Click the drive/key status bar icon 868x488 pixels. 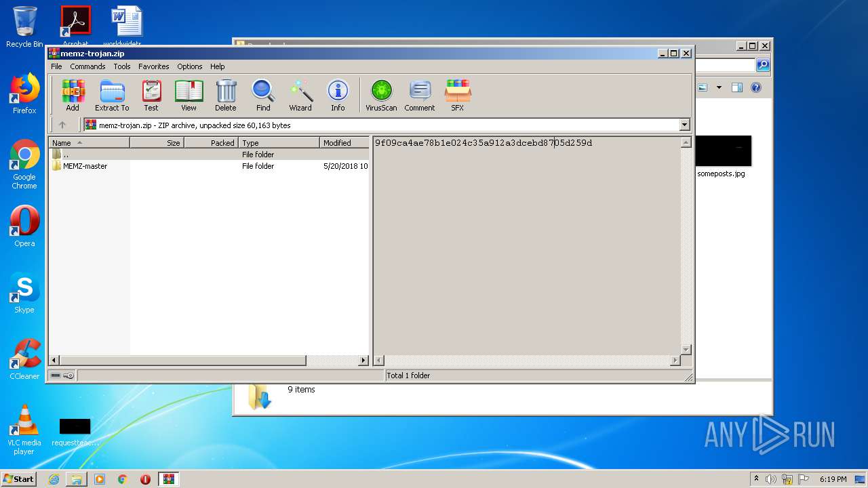point(62,375)
